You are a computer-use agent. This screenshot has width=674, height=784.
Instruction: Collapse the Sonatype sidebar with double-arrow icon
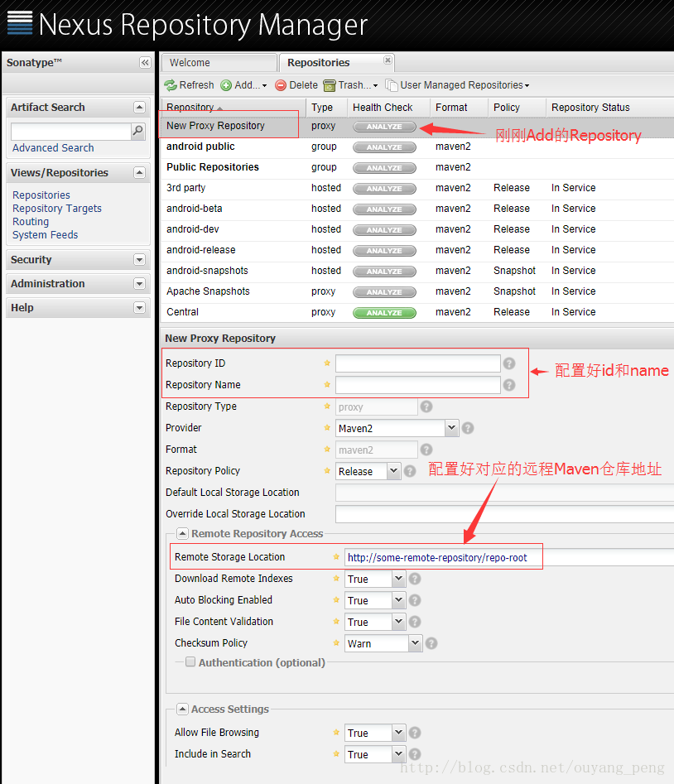point(145,63)
